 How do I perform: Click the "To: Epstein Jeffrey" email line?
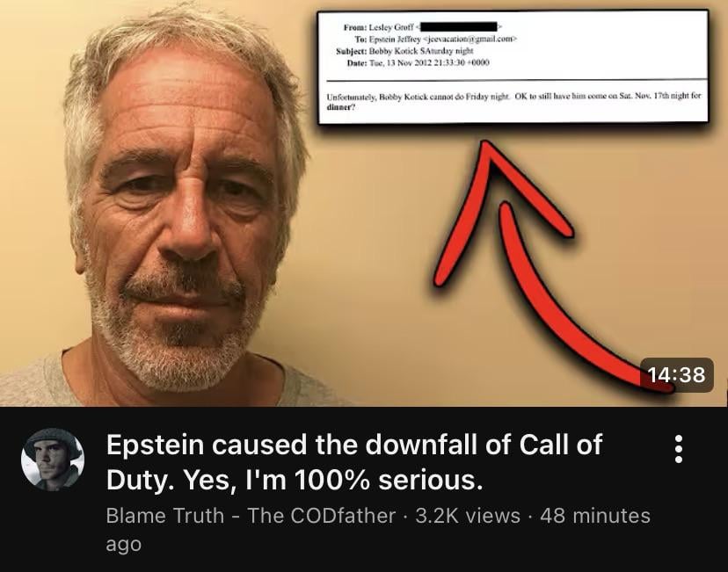point(435,39)
